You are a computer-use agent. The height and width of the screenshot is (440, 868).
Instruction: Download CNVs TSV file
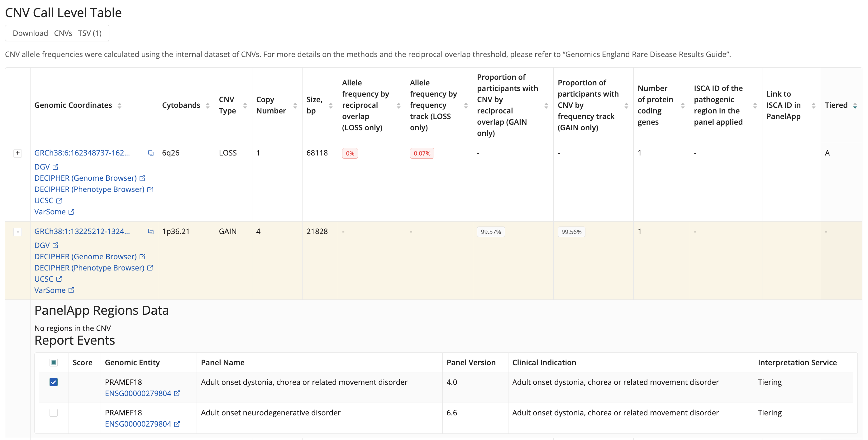57,33
